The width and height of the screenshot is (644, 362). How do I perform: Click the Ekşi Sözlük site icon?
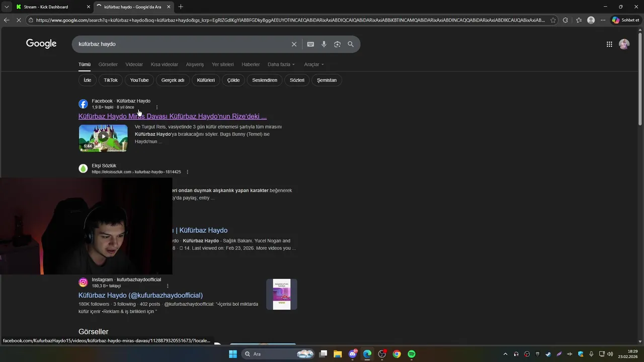click(x=83, y=168)
